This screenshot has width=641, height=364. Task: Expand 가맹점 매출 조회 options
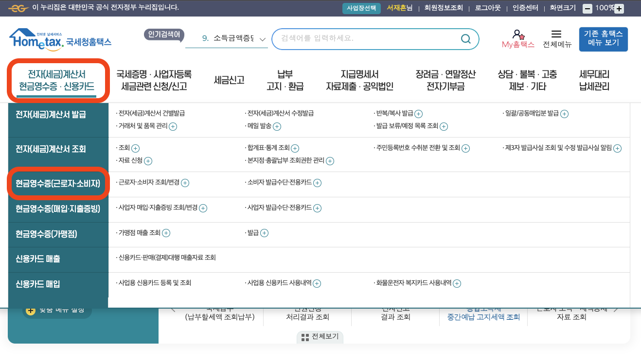coord(166,233)
